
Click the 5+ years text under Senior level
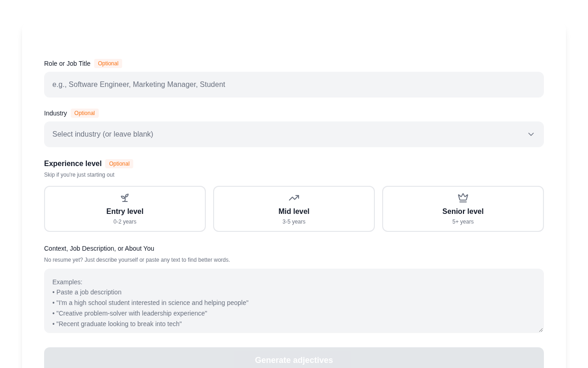pos(463,222)
